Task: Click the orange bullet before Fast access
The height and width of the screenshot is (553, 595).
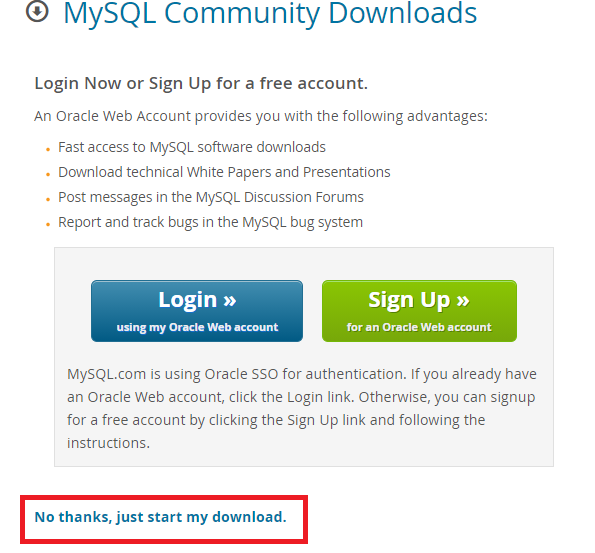Action: point(48,150)
